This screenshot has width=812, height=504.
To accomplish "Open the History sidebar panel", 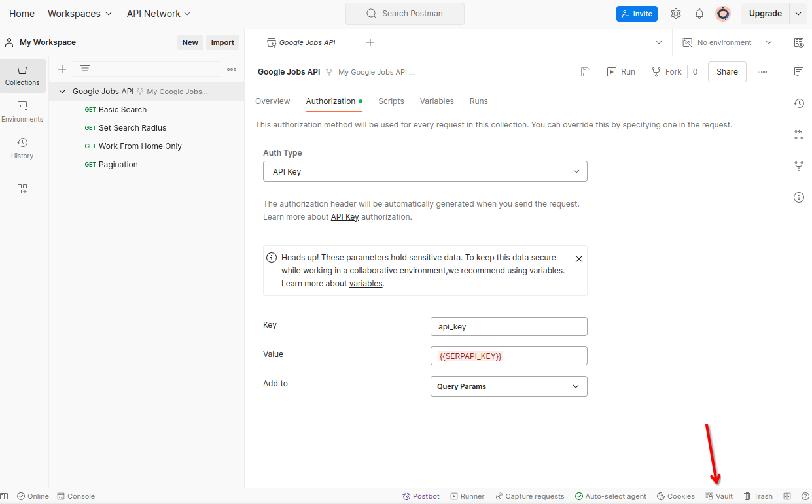I will click(22, 148).
